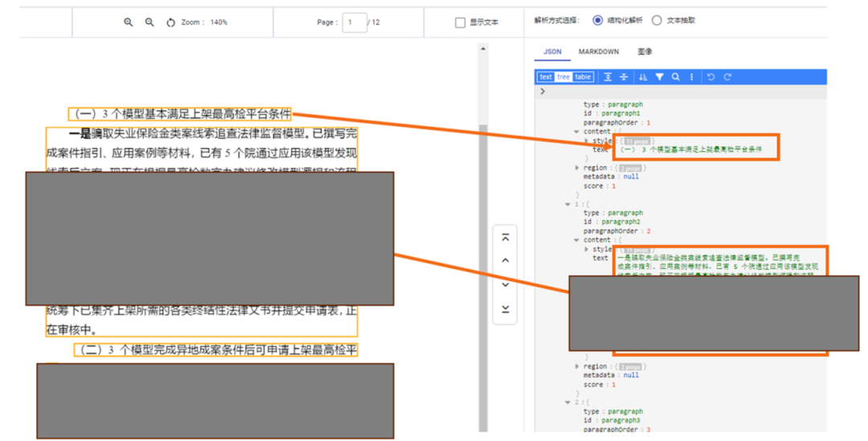Open the JSON filter/transform tool
The height and width of the screenshot is (441, 868).
(x=659, y=77)
